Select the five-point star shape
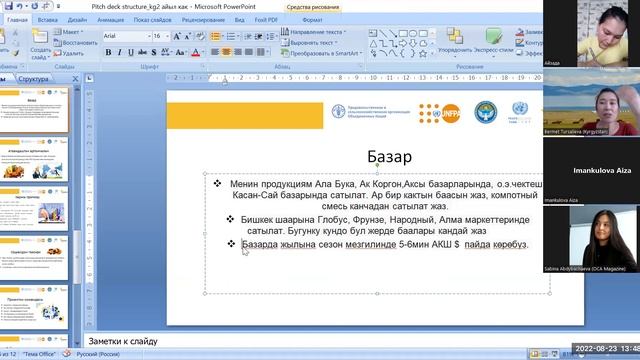Image resolution: width=640 pixels, height=360 pixels. [423, 53]
